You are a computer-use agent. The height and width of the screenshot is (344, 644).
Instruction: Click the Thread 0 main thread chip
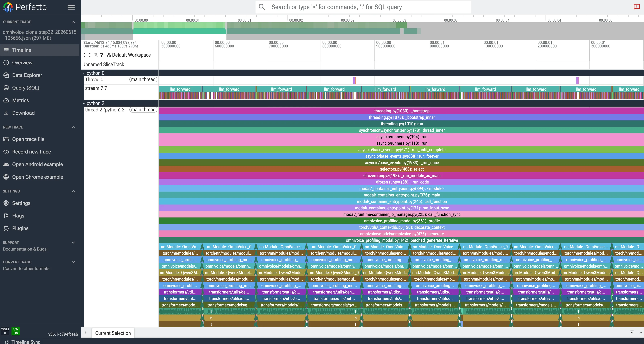(x=143, y=79)
